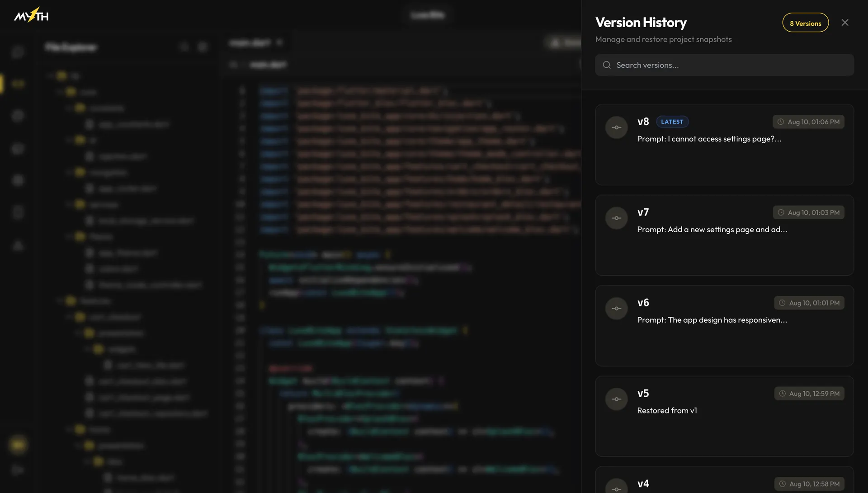Click the "Aug 10, 01:01 PM" timestamp

(809, 303)
